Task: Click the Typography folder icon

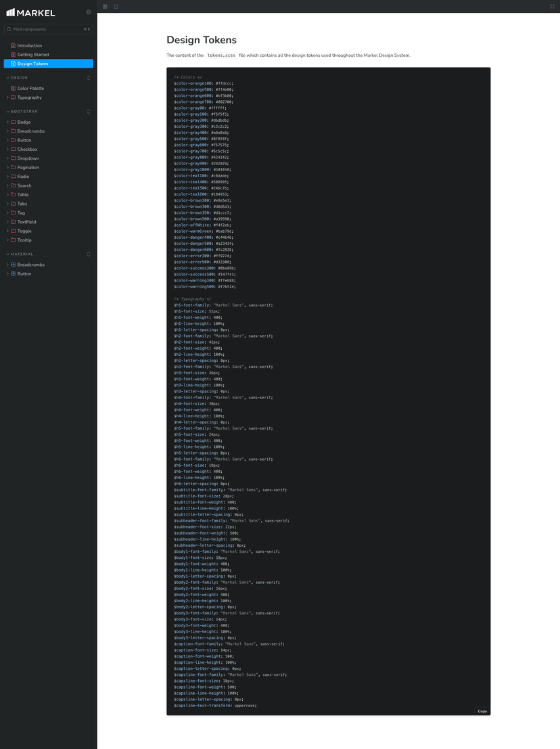Action: [x=14, y=97]
